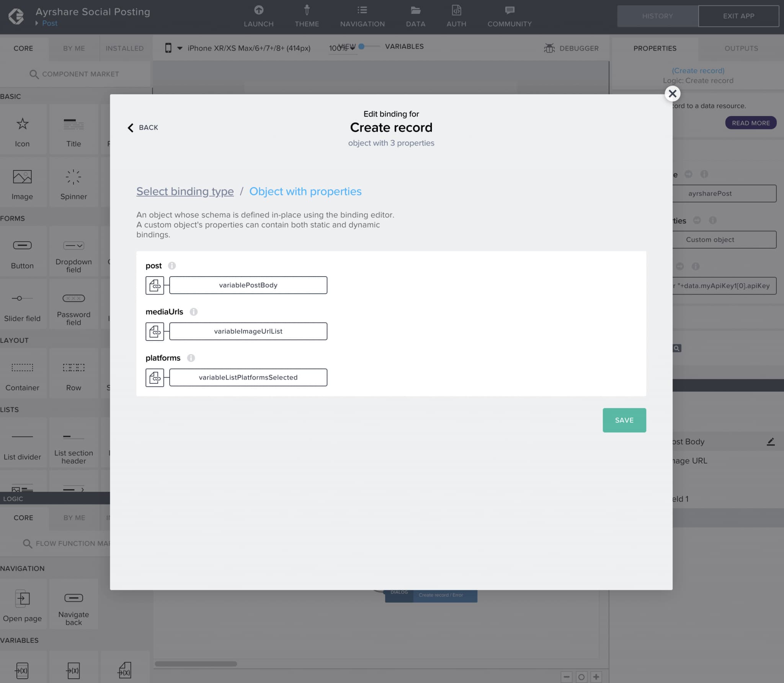The height and width of the screenshot is (683, 784).
Task: Save the Create record binding
Action: 624,420
